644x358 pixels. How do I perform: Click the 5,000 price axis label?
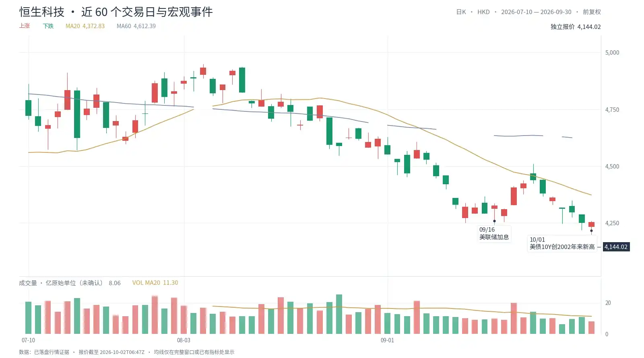pyautogui.click(x=612, y=52)
